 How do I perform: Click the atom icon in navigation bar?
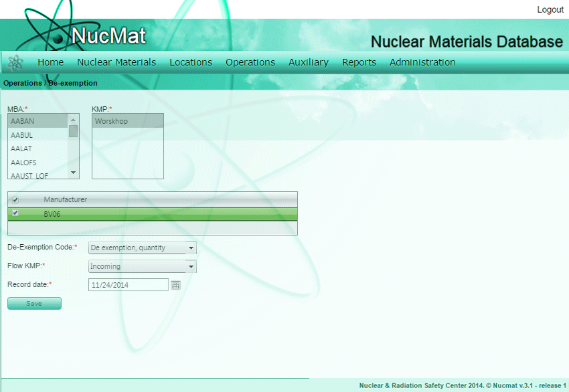15,63
